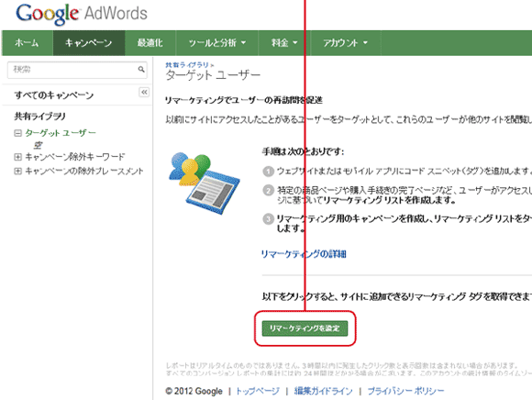Expand the キャンペーンの除外プレースメント tree node
The image size is (532, 400).
(17, 171)
